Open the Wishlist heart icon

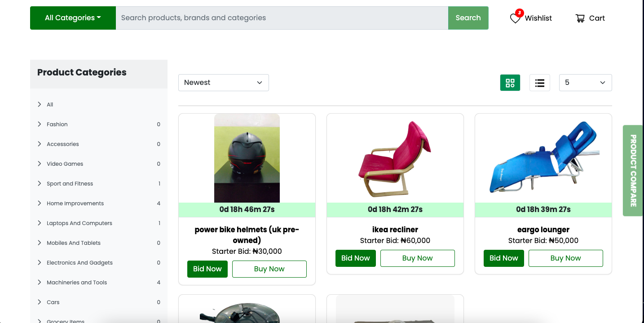pos(515,18)
